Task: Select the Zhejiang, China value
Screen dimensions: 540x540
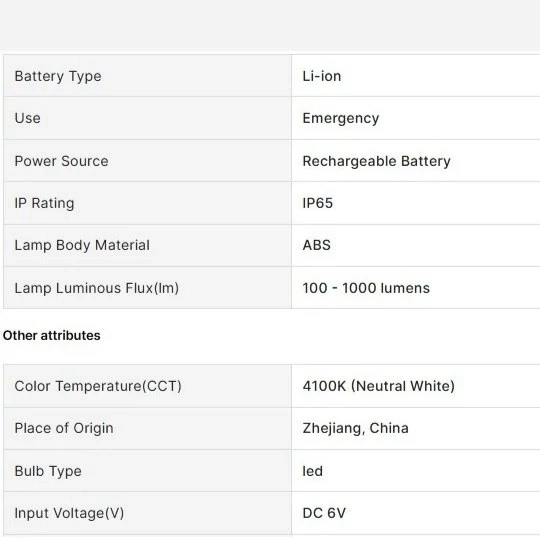Action: (355, 428)
